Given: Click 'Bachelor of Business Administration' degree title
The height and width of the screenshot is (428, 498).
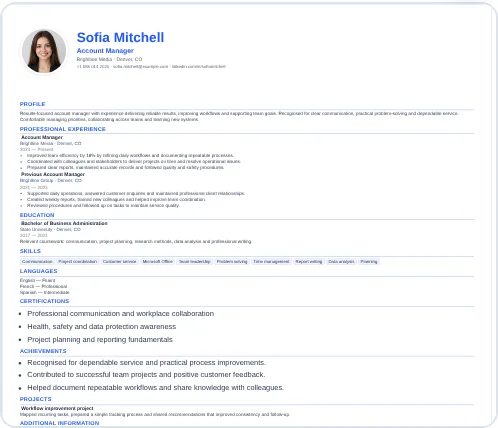Looking at the screenshot, I should pos(64,223).
